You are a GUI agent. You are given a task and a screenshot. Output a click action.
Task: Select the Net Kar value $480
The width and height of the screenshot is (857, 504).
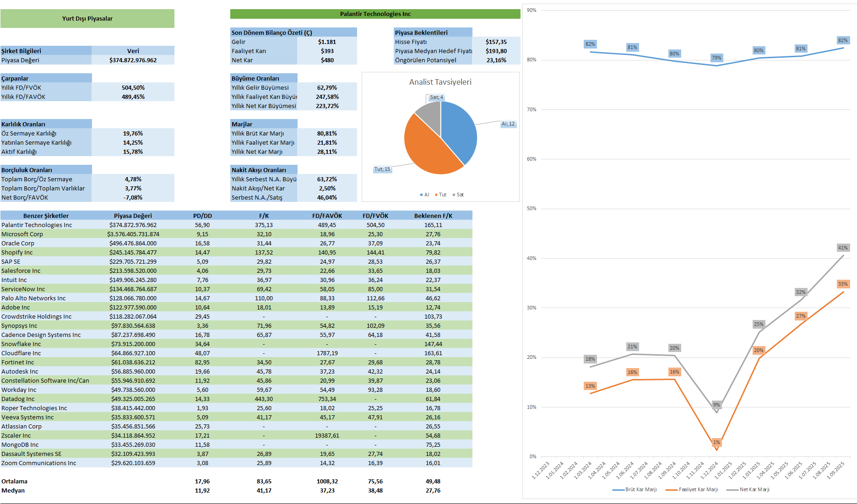click(327, 60)
